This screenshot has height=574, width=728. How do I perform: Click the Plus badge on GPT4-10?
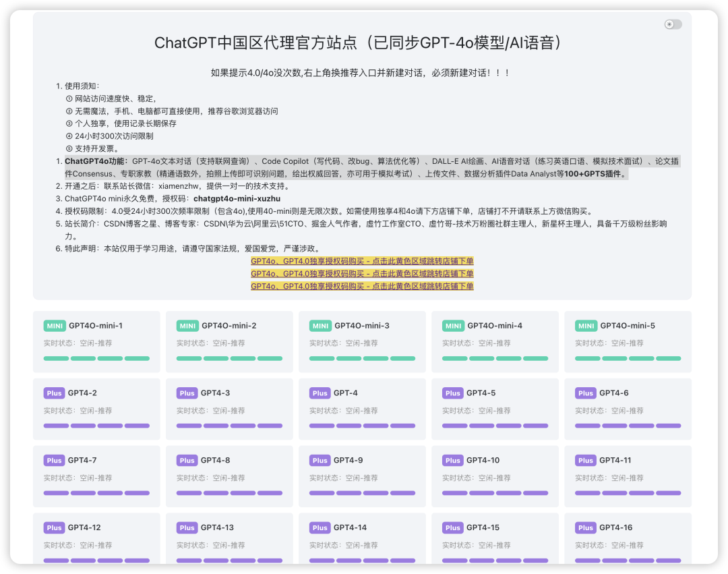[x=452, y=461]
